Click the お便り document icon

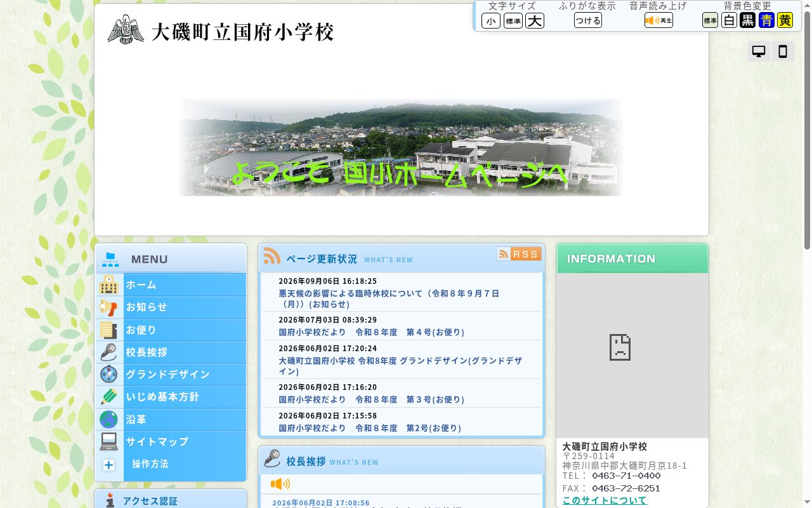[109, 330]
